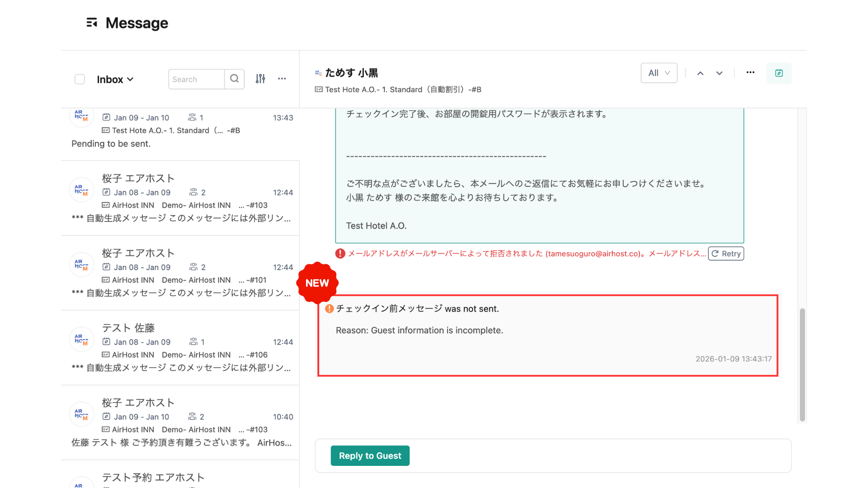Click Reply to Guest button
The height and width of the screenshot is (488, 868).
(370, 455)
